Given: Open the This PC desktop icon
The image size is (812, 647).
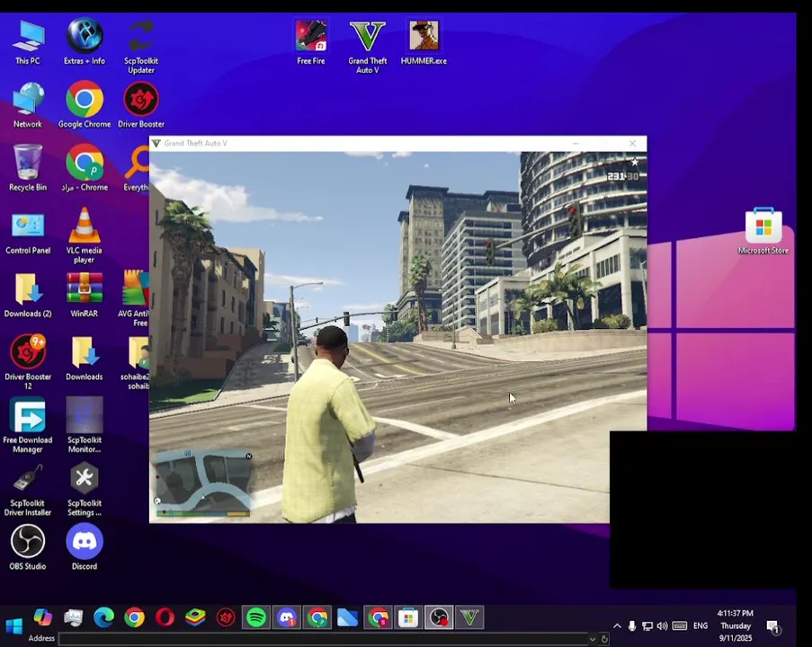Looking at the screenshot, I should pos(28,42).
